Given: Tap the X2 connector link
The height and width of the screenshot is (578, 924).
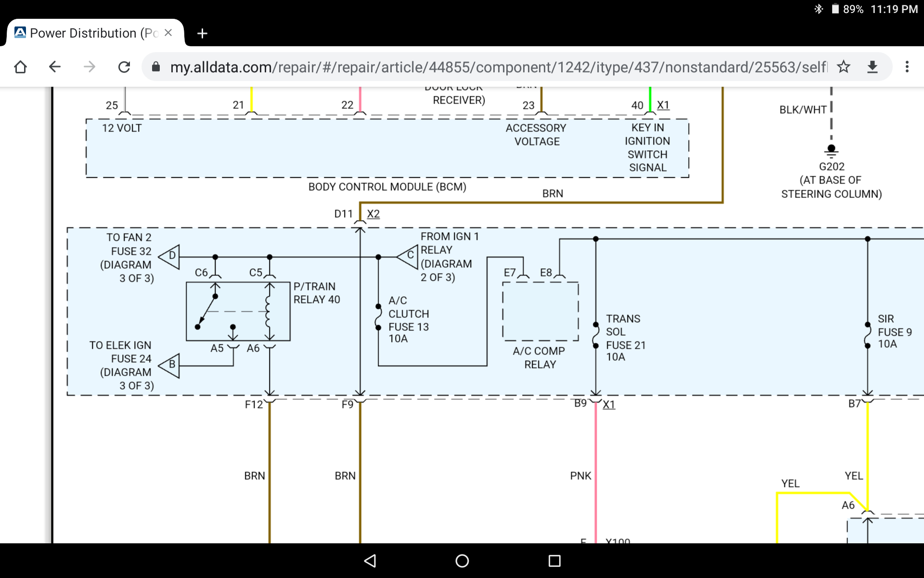Looking at the screenshot, I should 373,214.
